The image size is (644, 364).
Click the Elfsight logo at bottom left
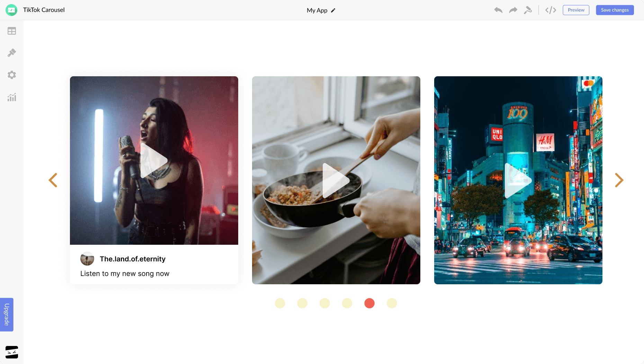[11, 352]
